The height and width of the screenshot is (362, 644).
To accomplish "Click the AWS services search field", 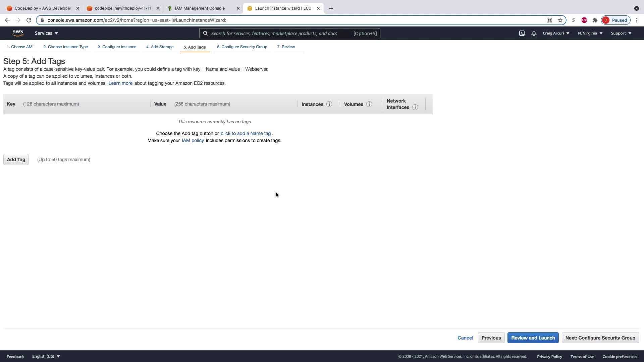I will tap(278, 34).
